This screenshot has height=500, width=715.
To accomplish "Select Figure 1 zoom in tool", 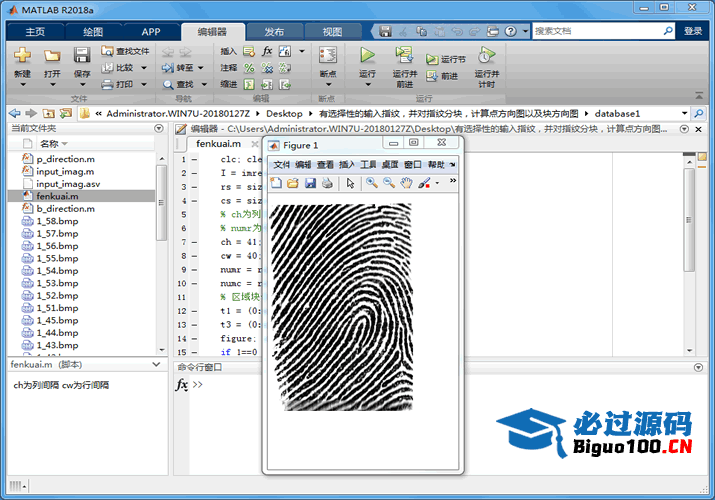I will click(372, 183).
